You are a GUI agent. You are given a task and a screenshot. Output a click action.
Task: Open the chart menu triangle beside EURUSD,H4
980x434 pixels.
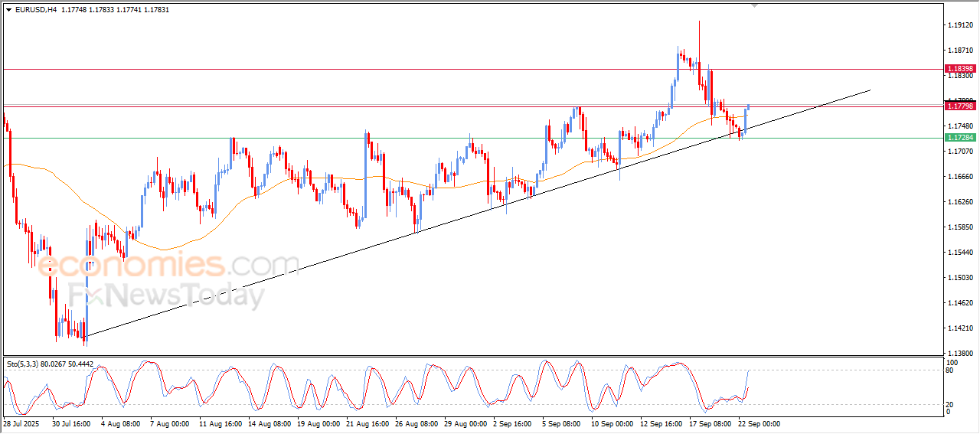[x=8, y=10]
